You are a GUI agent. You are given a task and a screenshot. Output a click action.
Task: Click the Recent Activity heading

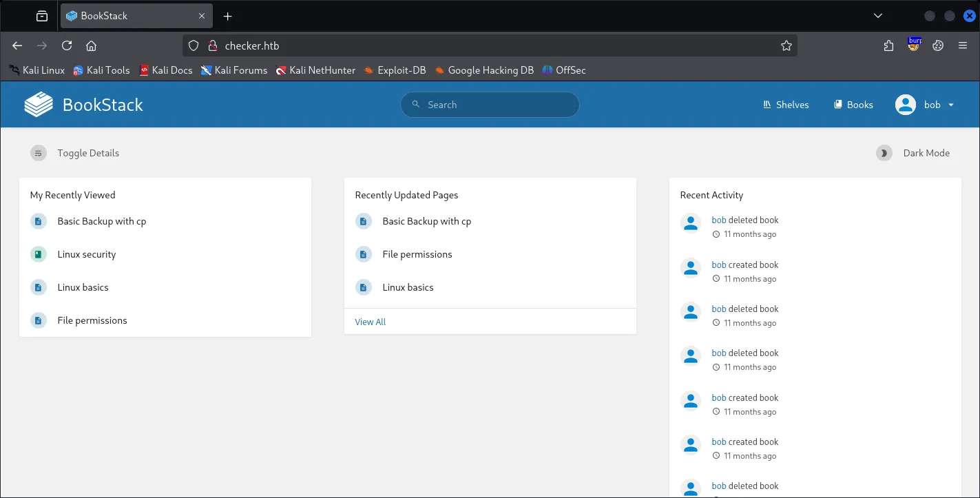[x=712, y=195]
